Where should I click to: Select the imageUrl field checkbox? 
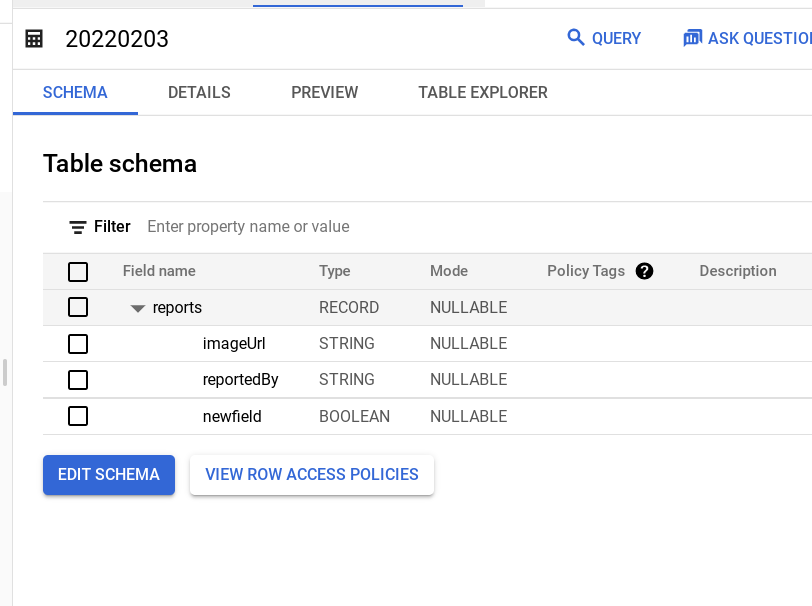coord(78,344)
